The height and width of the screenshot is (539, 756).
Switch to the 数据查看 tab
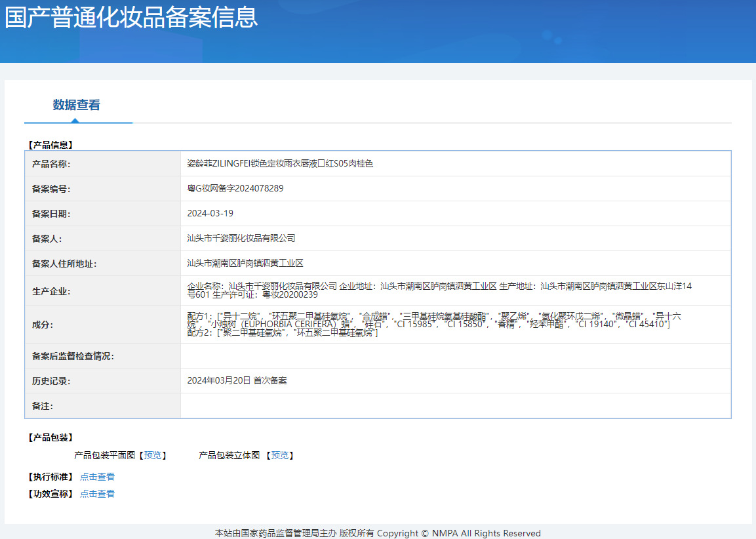pos(77,106)
